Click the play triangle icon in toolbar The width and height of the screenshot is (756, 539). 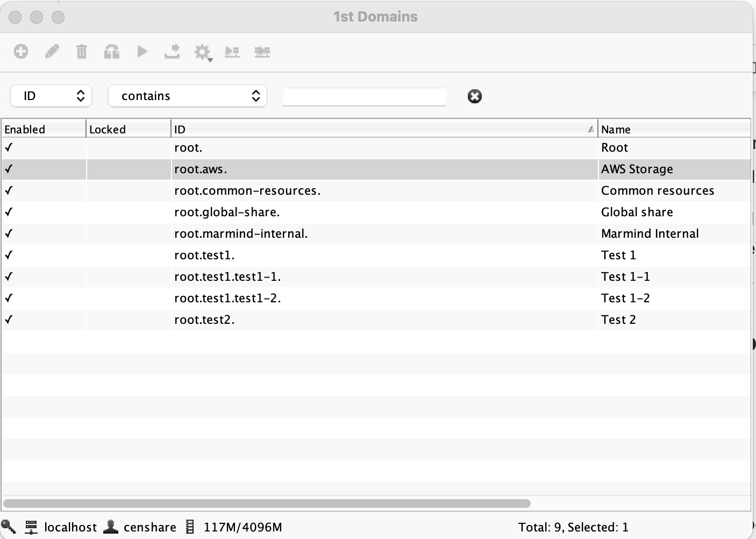pyautogui.click(x=142, y=52)
